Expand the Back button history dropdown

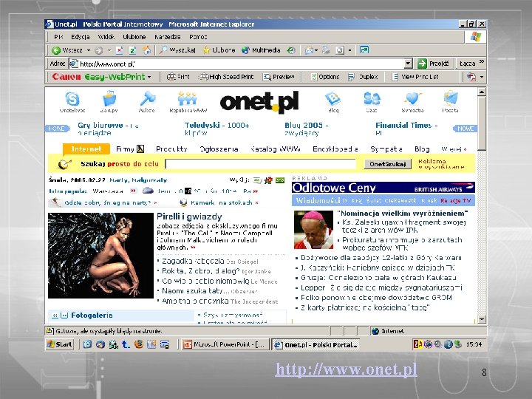tap(89, 50)
